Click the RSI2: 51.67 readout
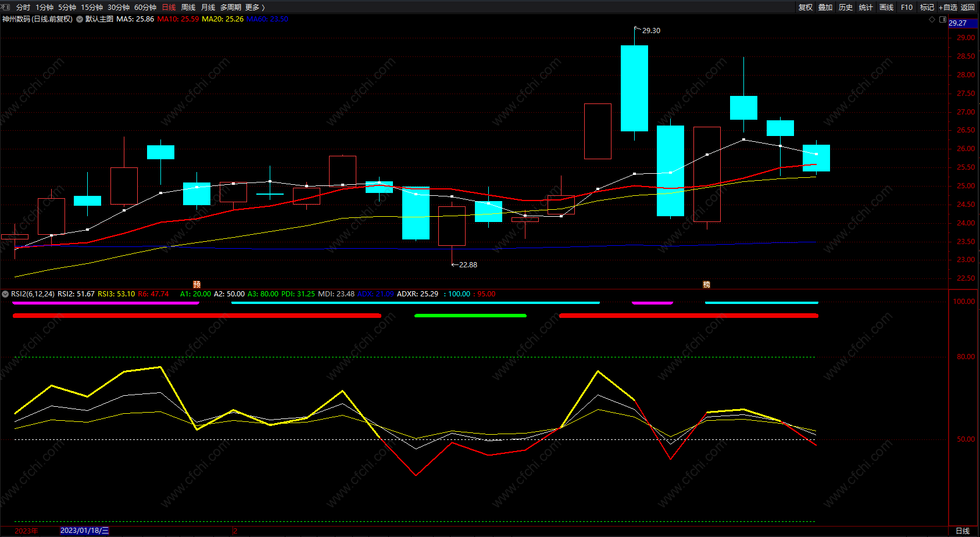The height and width of the screenshot is (537, 980). pyautogui.click(x=76, y=294)
